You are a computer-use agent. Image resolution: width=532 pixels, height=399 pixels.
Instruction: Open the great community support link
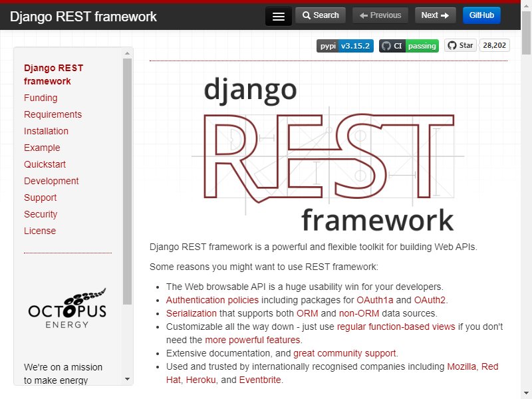coord(344,353)
